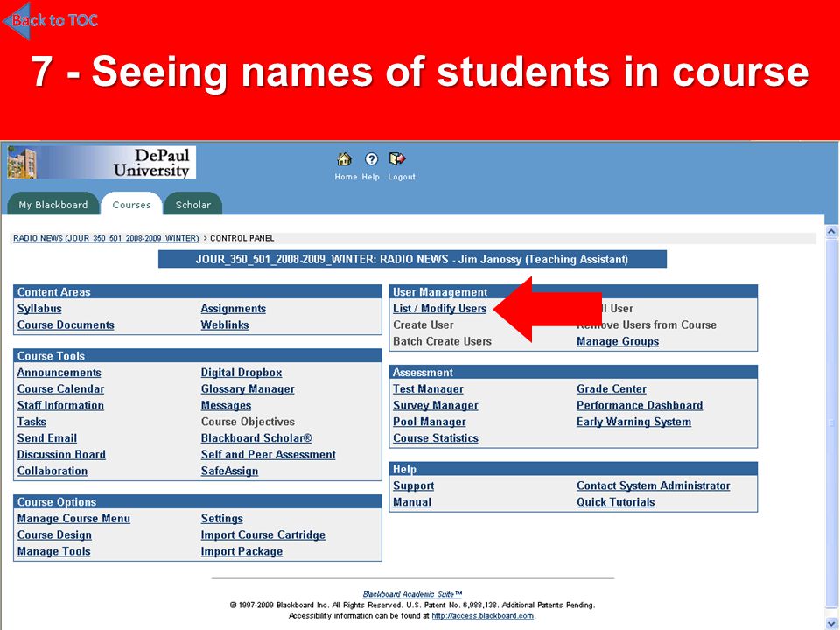
Task: Go to Course Documents
Action: point(66,325)
